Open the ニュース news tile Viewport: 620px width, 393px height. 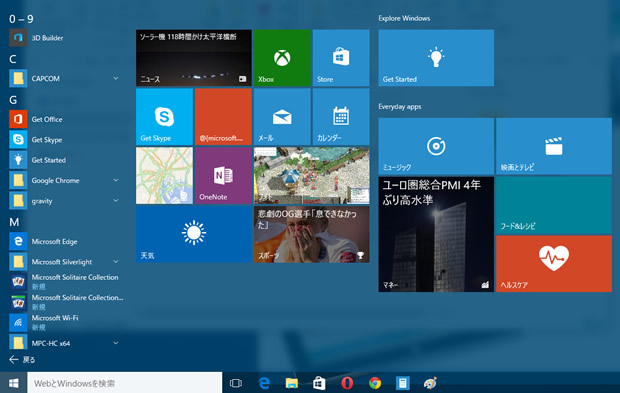[194, 58]
